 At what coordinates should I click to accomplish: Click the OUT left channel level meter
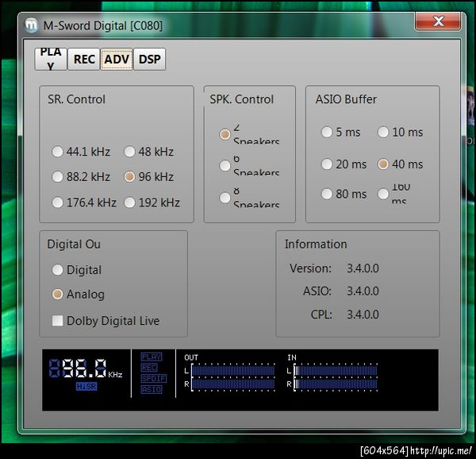coord(233,371)
